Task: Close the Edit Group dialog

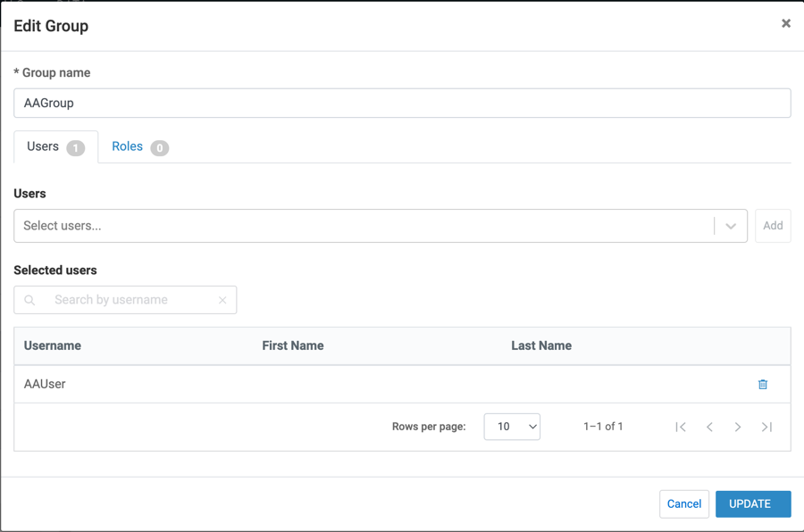Action: pos(786,23)
